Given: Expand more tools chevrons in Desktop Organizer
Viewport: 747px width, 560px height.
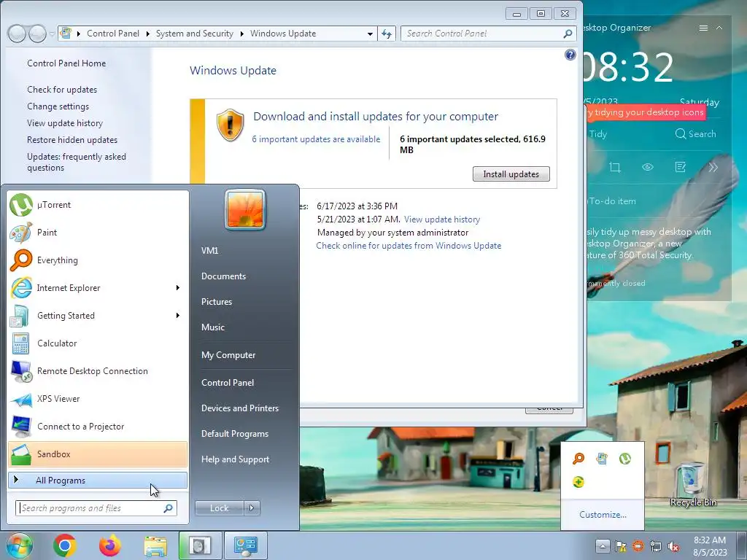Looking at the screenshot, I should click(713, 167).
